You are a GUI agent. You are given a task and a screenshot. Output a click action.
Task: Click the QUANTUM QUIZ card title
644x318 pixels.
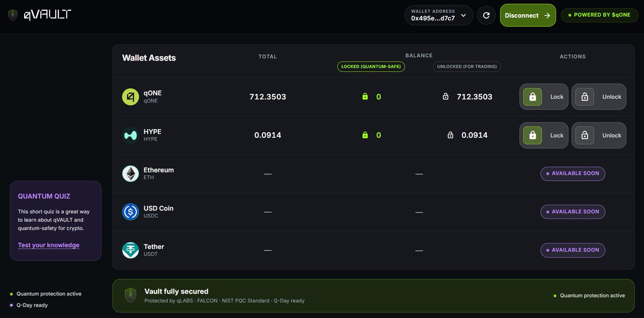click(44, 196)
